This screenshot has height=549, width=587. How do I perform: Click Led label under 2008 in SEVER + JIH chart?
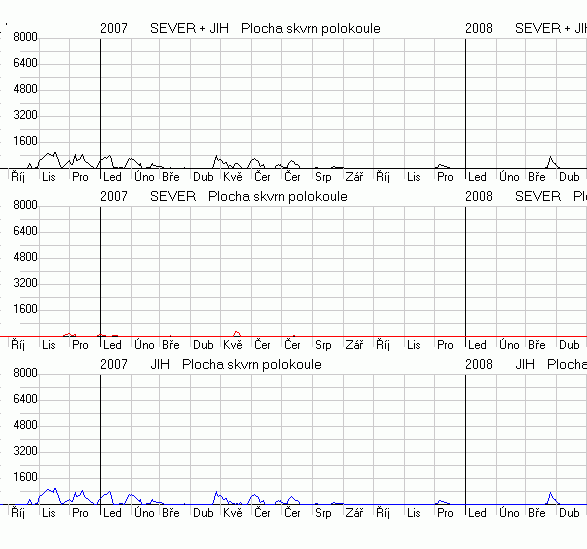pos(477,177)
